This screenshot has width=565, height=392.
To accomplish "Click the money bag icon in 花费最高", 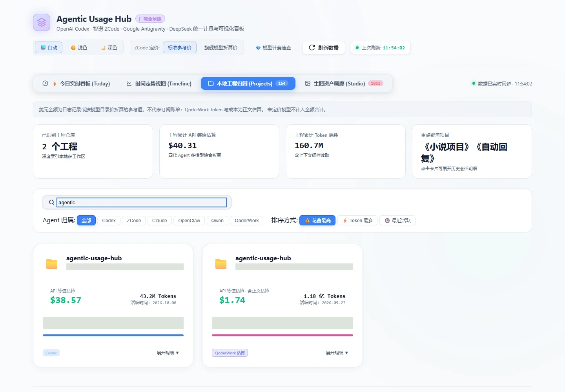I will [308, 221].
